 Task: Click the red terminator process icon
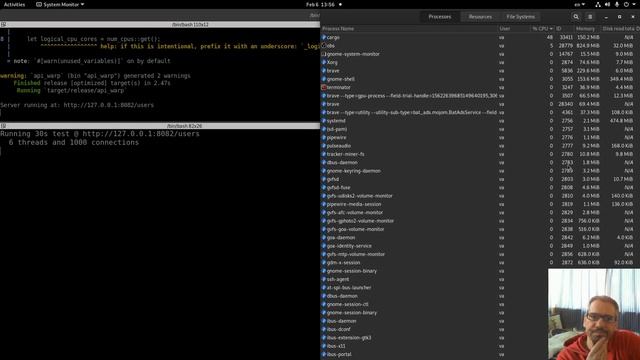tap(324, 87)
